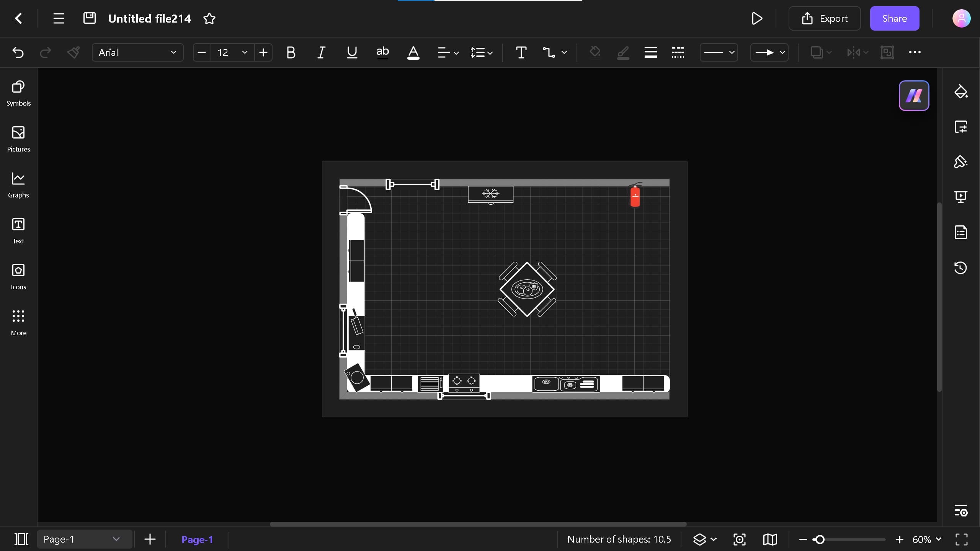Toggle bold formatting
Screen dimensions: 980x551
[x=291, y=52]
